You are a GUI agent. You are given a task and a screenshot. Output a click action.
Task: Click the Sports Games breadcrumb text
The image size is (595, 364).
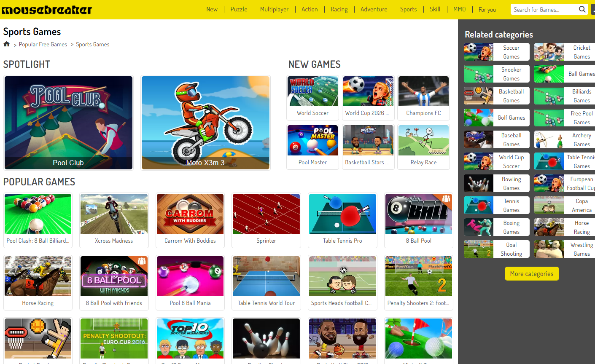(x=93, y=44)
